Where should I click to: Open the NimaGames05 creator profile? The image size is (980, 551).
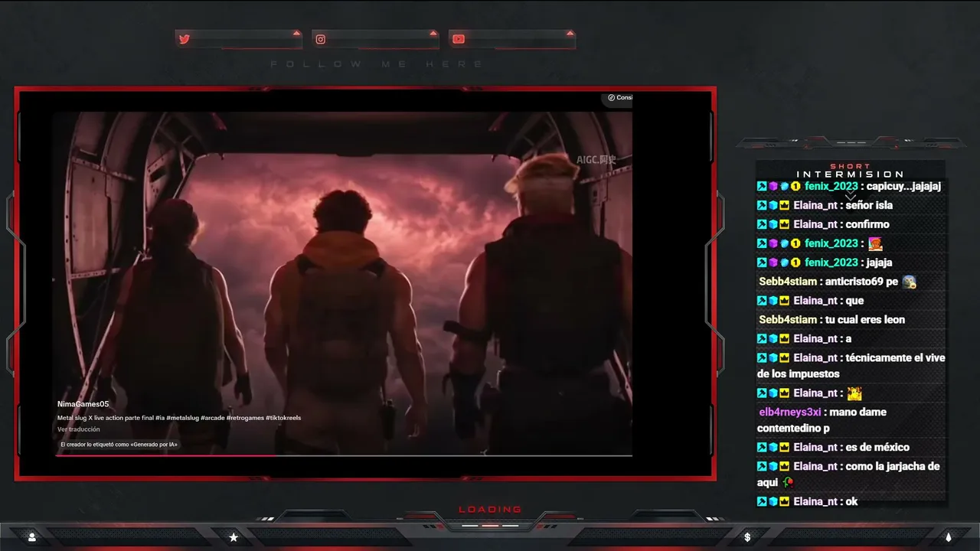point(83,404)
